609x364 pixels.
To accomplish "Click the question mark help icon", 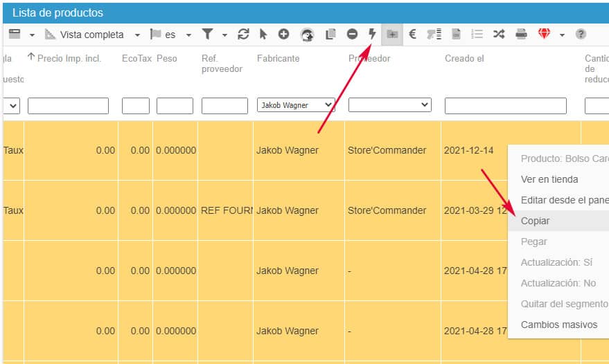I will pyautogui.click(x=581, y=34).
